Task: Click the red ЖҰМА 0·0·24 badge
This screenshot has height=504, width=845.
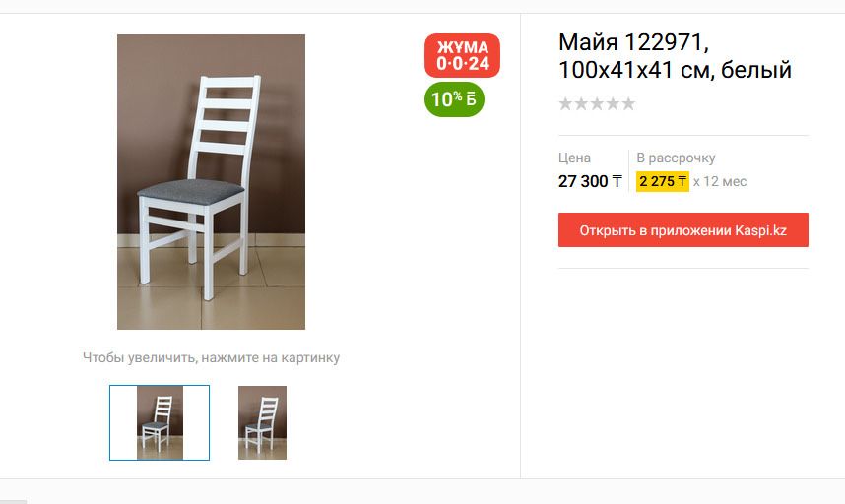Action: [x=462, y=55]
